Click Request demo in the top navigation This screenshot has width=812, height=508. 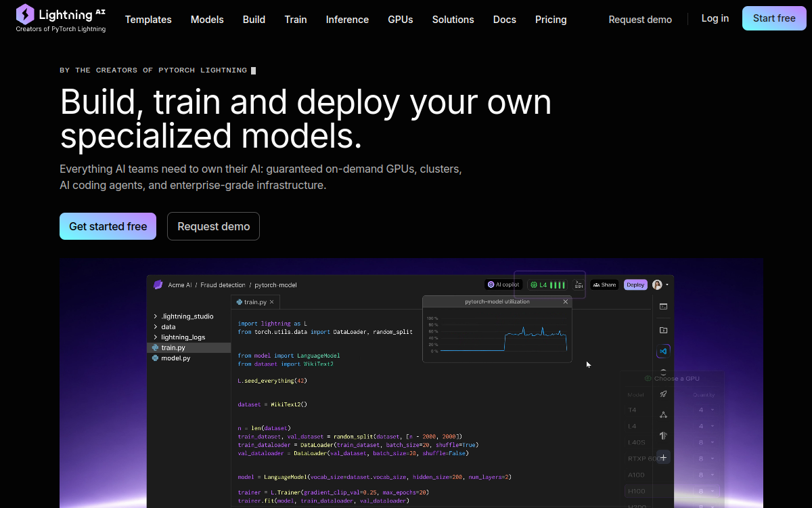pos(640,20)
